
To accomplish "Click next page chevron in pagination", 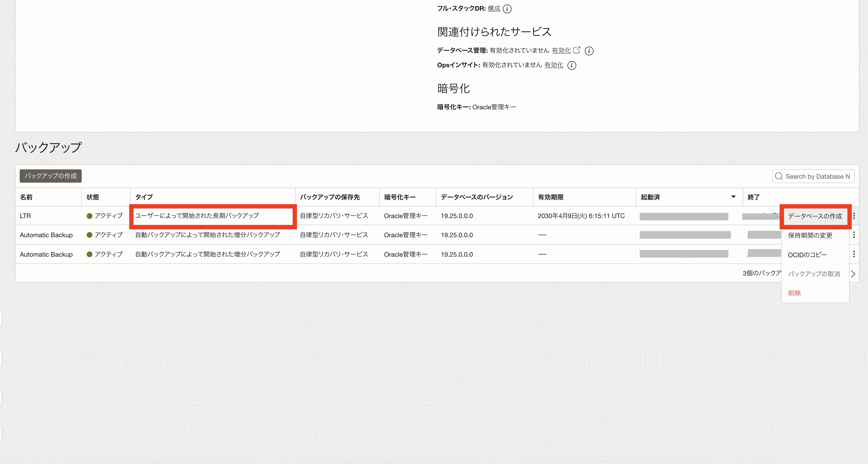I will (853, 274).
